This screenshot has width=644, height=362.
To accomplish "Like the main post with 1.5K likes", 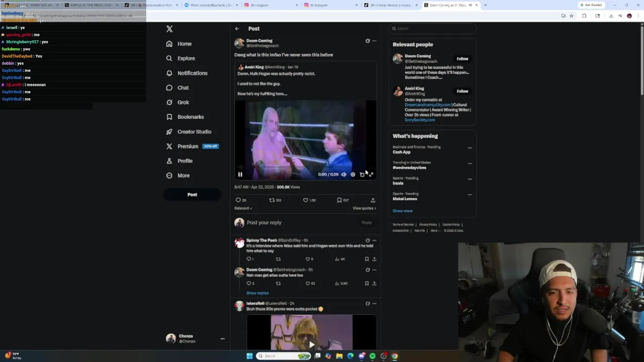I will [309, 200].
